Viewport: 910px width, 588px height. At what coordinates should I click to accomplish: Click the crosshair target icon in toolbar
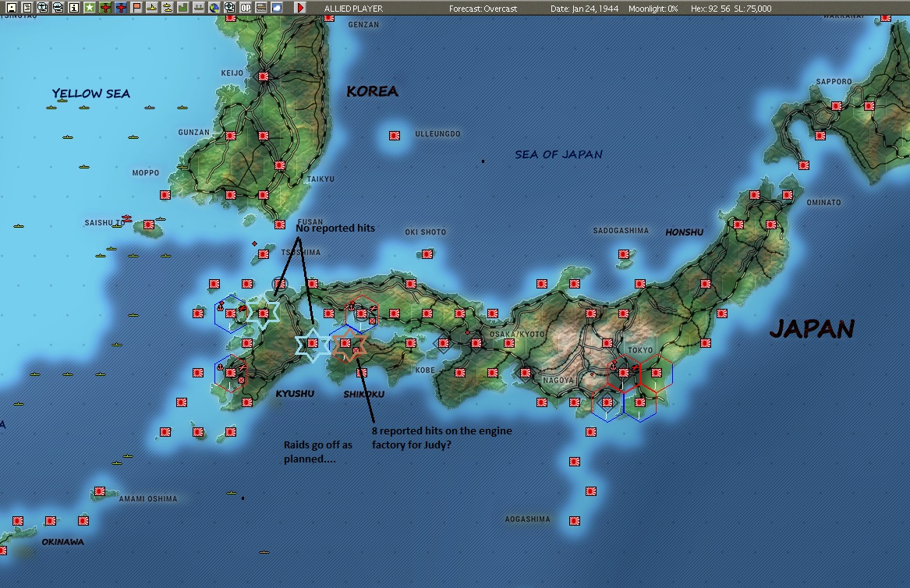pos(230,8)
